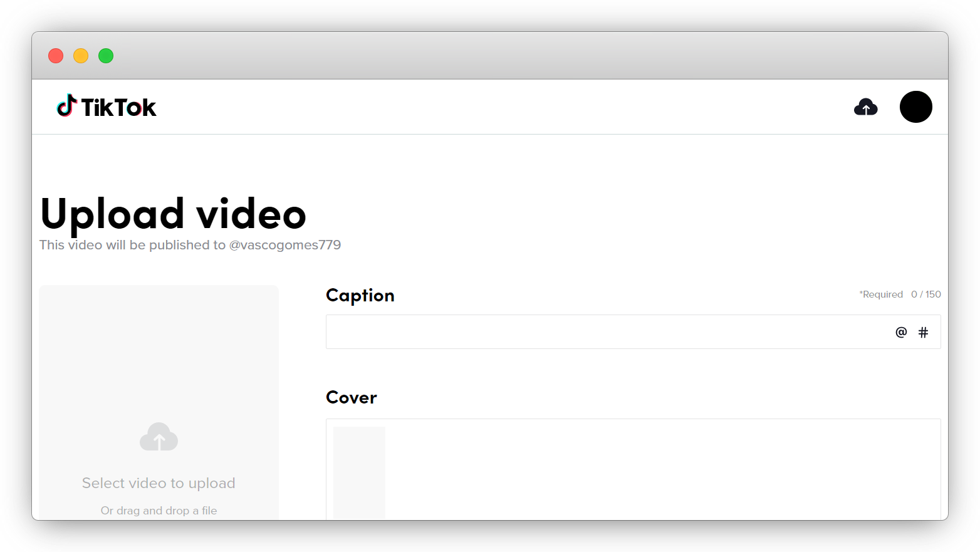The height and width of the screenshot is (552, 980).
Task: Click the "Cover" section label
Action: (x=351, y=397)
